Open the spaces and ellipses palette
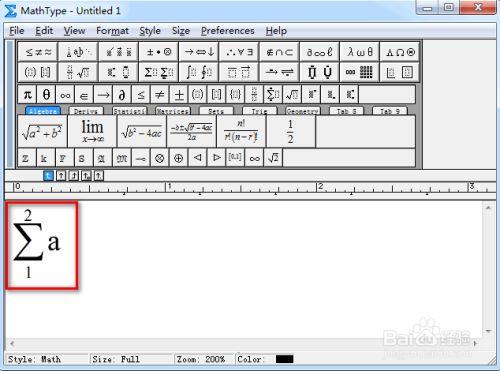The image size is (500, 371). click(78, 52)
